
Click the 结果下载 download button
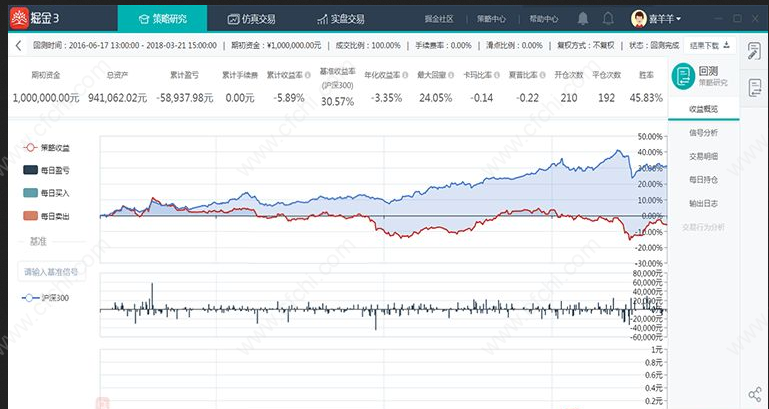[x=710, y=46]
